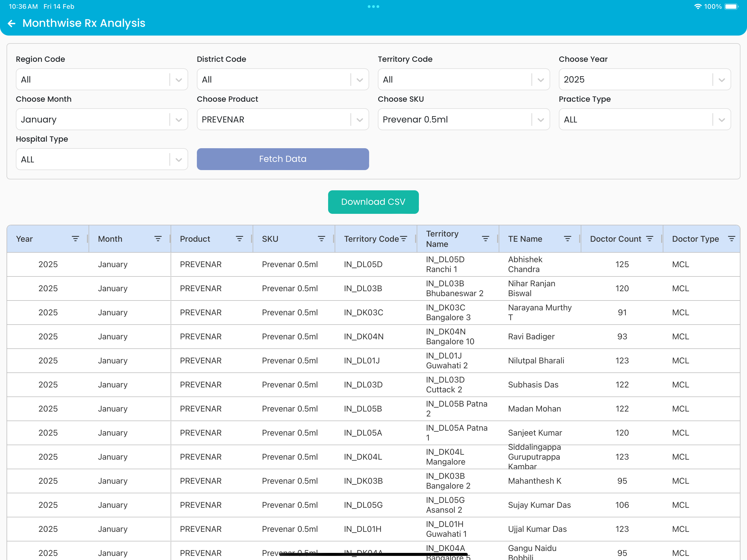
Task: Open the Doctor Count column filter icon
Action: (649, 239)
